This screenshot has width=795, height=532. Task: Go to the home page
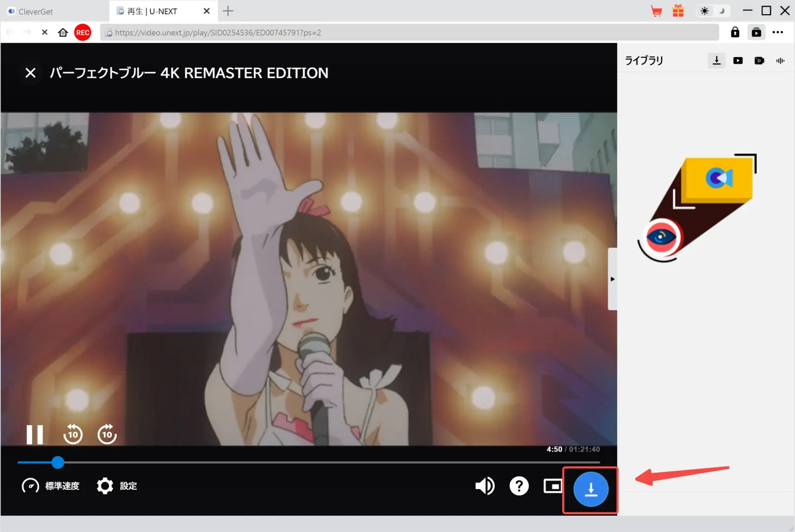63,33
